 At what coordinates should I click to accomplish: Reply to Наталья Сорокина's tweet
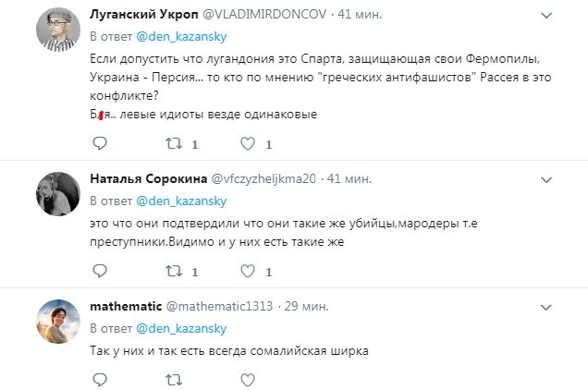(x=101, y=271)
